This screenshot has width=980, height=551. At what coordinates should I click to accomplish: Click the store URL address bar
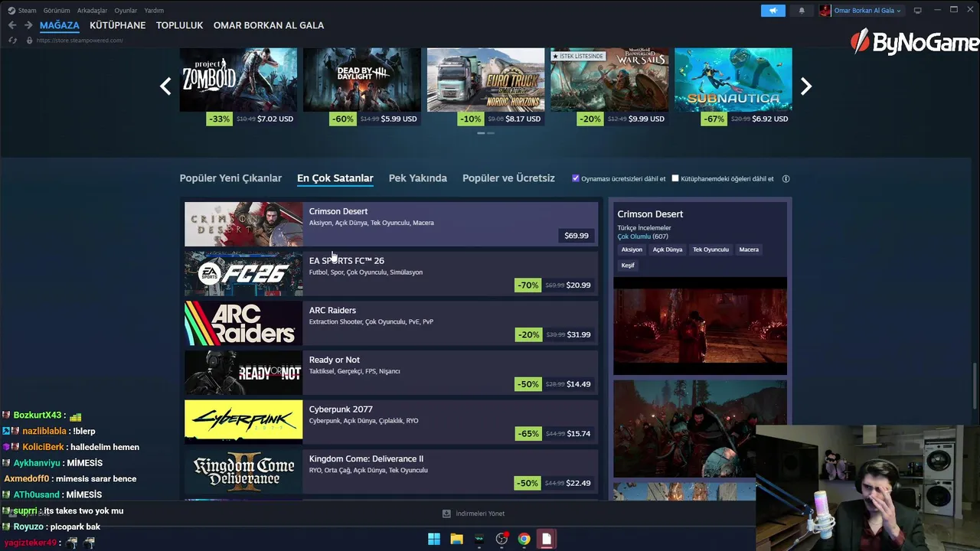coord(80,40)
